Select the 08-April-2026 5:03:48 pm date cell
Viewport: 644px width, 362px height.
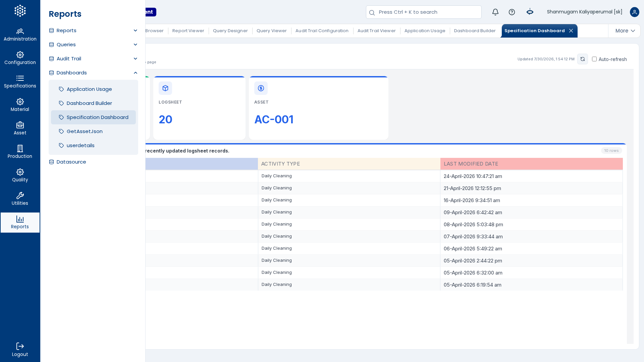click(x=532, y=225)
